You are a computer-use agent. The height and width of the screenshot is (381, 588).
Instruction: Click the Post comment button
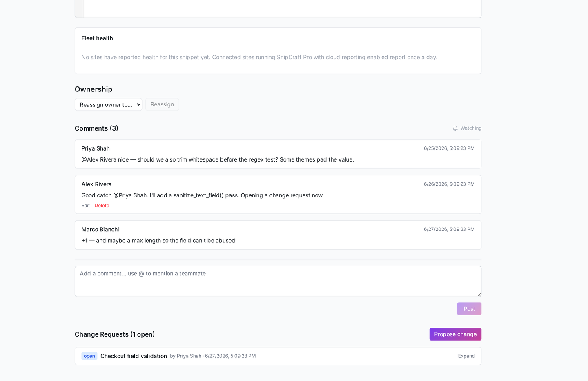(469, 309)
